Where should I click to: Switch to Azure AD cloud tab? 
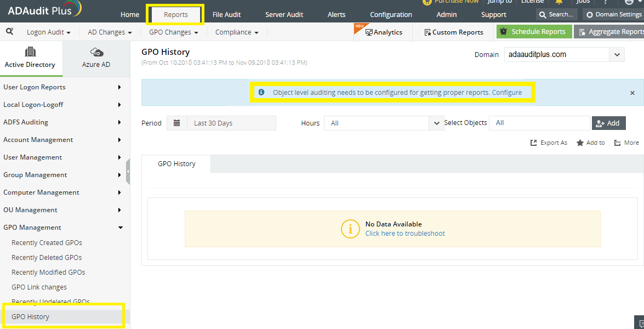pyautogui.click(x=96, y=58)
